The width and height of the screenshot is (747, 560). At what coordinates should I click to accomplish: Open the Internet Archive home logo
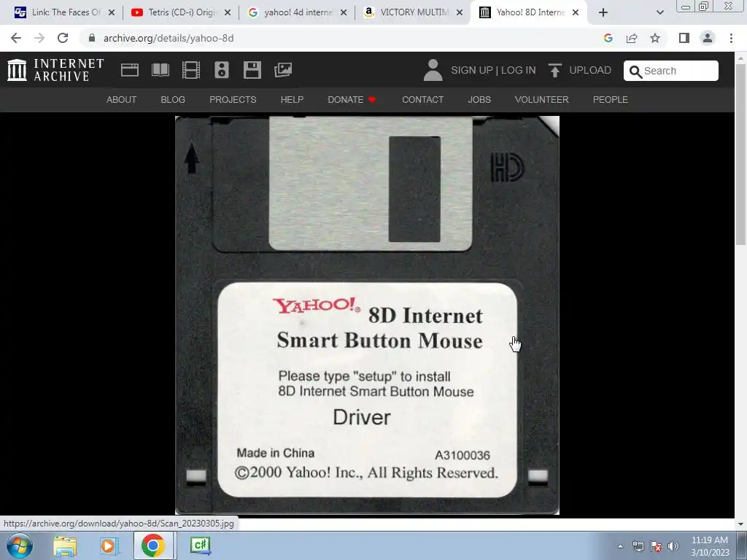[55, 70]
